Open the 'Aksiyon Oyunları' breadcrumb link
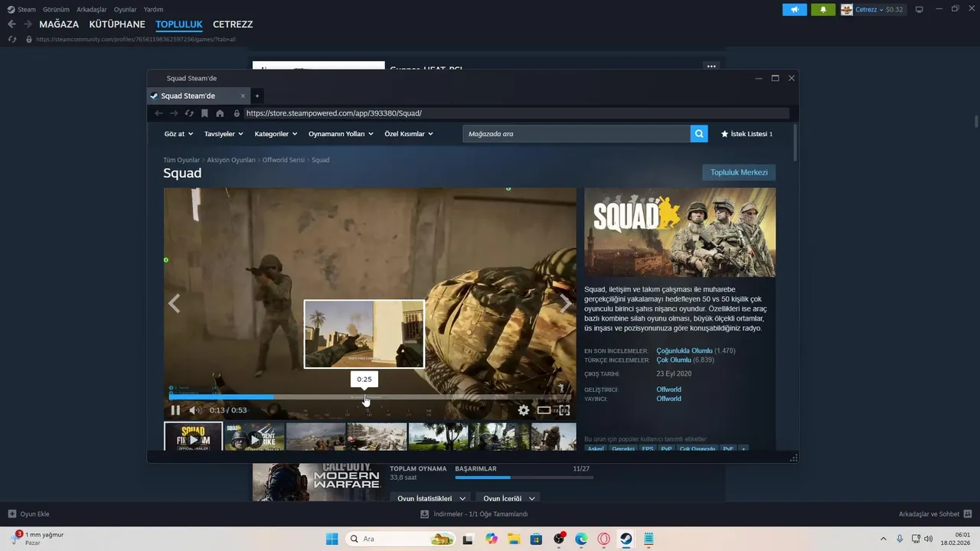Screen dimensions: 980x551 point(231,160)
